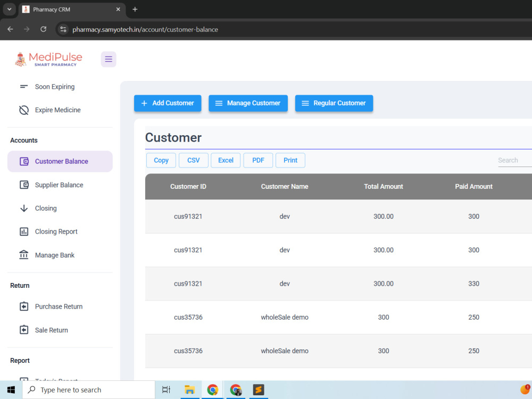
Task: Open the Closing Report page
Action: point(60,232)
